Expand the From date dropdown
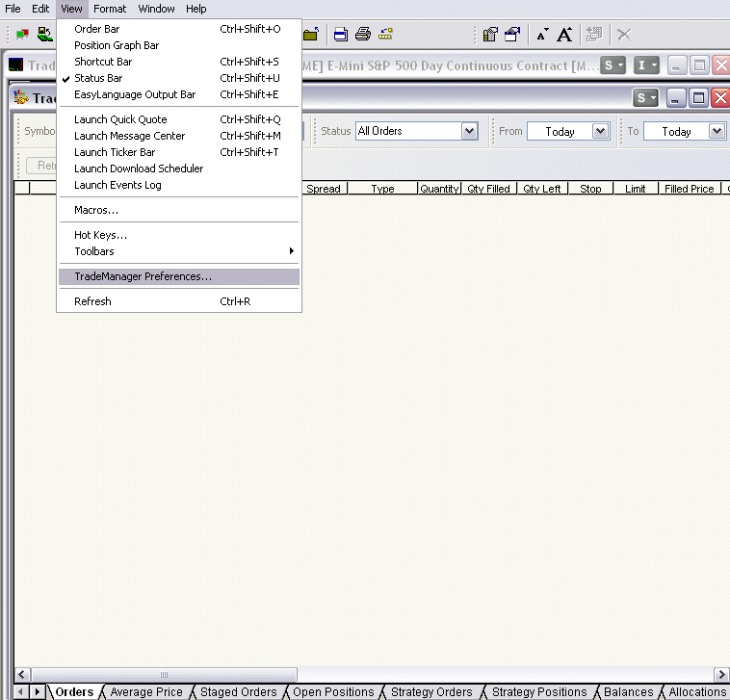The width and height of the screenshot is (730, 700). pos(601,131)
